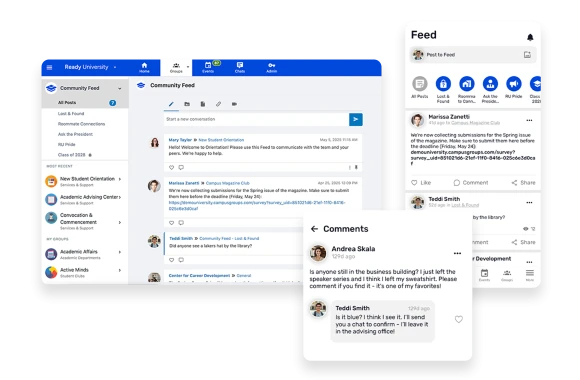Like Teddi Smith's comment with heart

[459, 319]
